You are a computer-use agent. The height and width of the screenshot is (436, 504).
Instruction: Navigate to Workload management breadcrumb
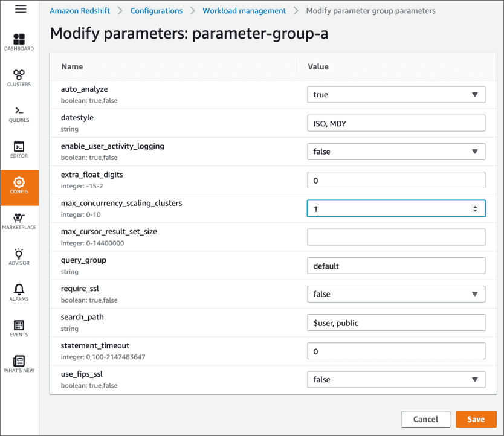click(x=244, y=11)
